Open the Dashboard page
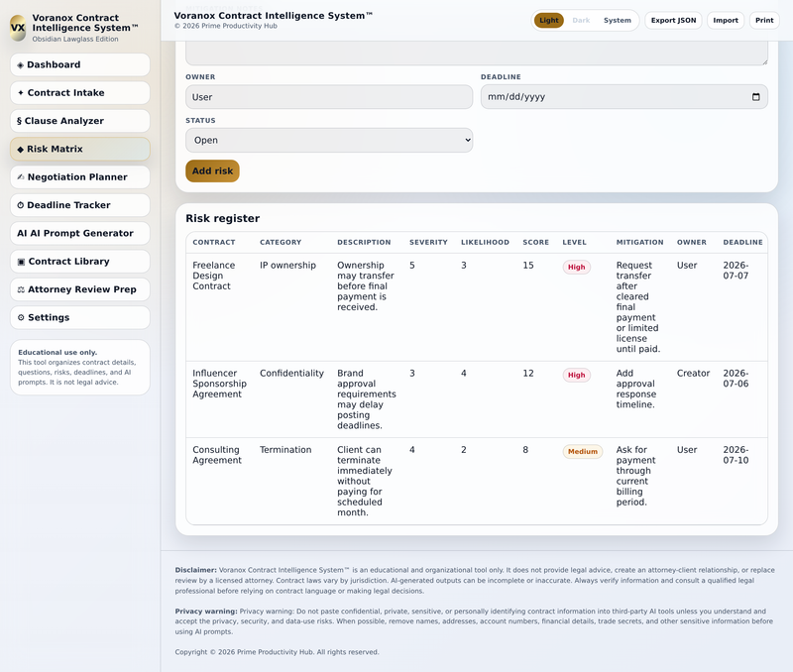Viewport: 793px width, 672px height. (x=80, y=65)
